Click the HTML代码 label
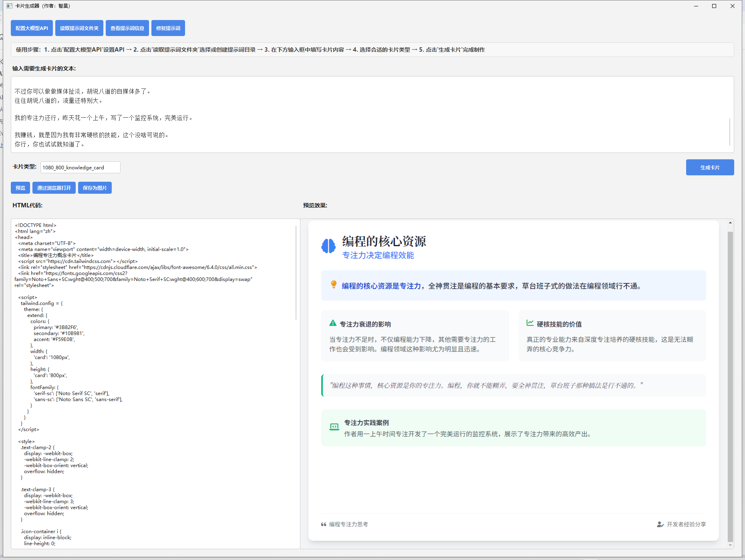This screenshot has height=560, width=745. [x=27, y=205]
